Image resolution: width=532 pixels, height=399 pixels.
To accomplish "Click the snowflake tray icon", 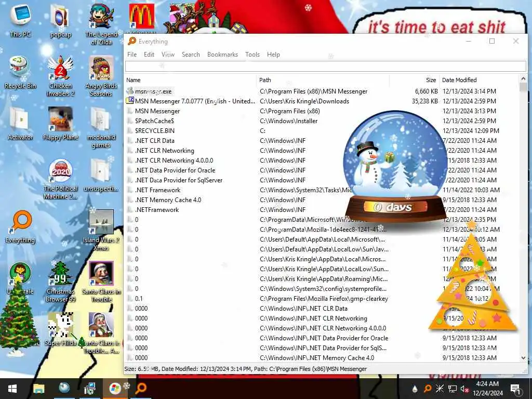I will [440, 389].
